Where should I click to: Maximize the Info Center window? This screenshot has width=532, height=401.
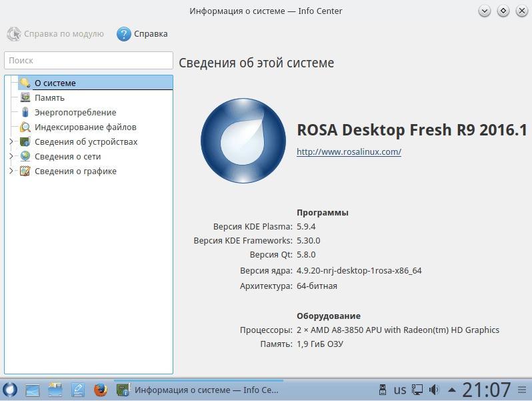point(503,11)
